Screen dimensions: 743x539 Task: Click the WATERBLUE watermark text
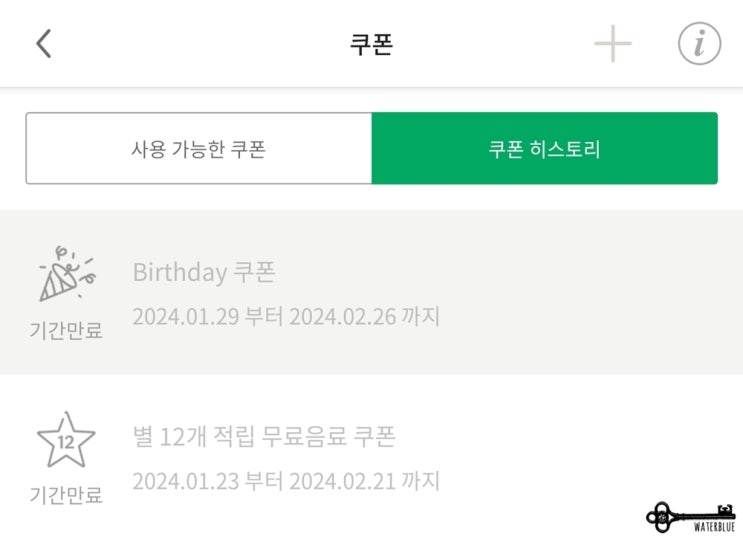(x=715, y=527)
